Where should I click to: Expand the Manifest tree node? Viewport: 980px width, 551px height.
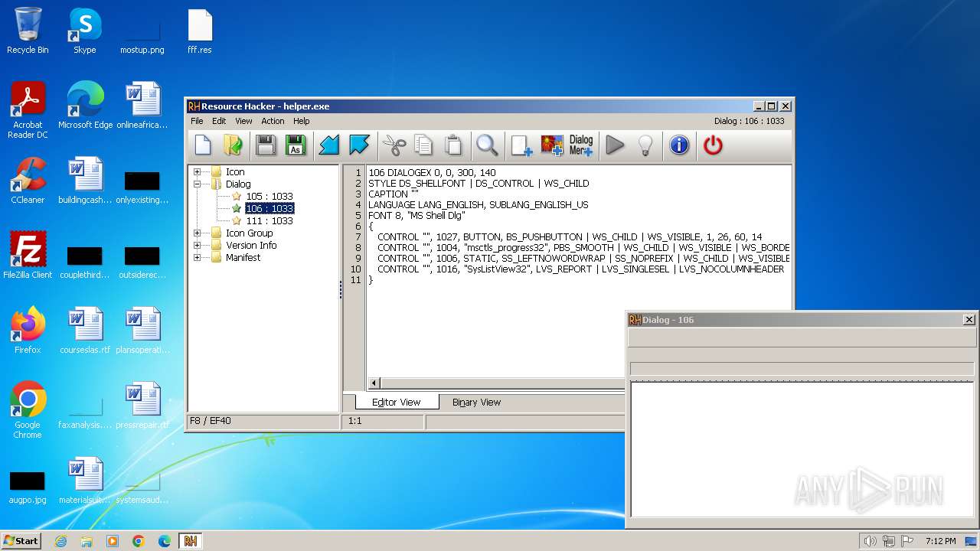pyautogui.click(x=197, y=258)
